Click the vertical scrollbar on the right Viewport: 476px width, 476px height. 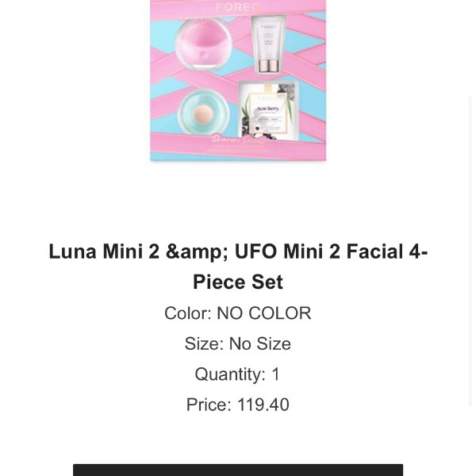pyautogui.click(x=470, y=251)
